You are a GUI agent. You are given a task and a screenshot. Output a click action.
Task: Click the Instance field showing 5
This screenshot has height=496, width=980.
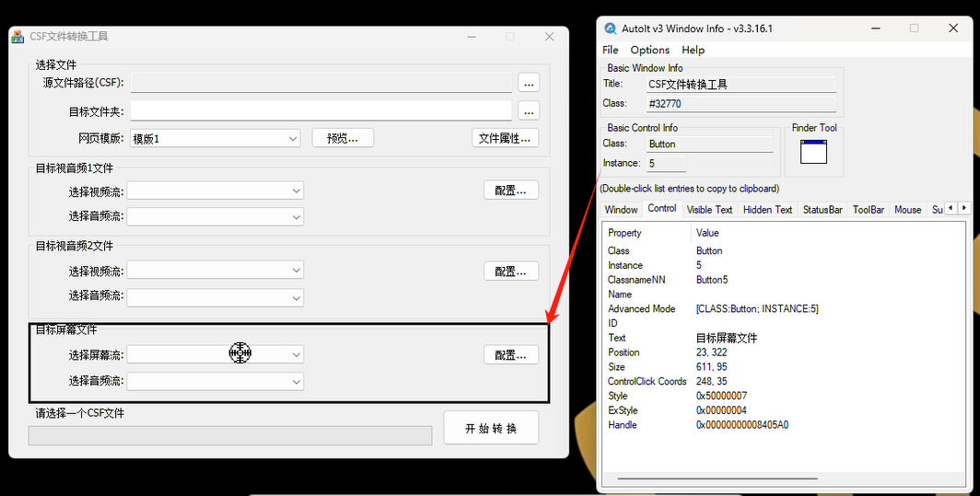point(666,164)
